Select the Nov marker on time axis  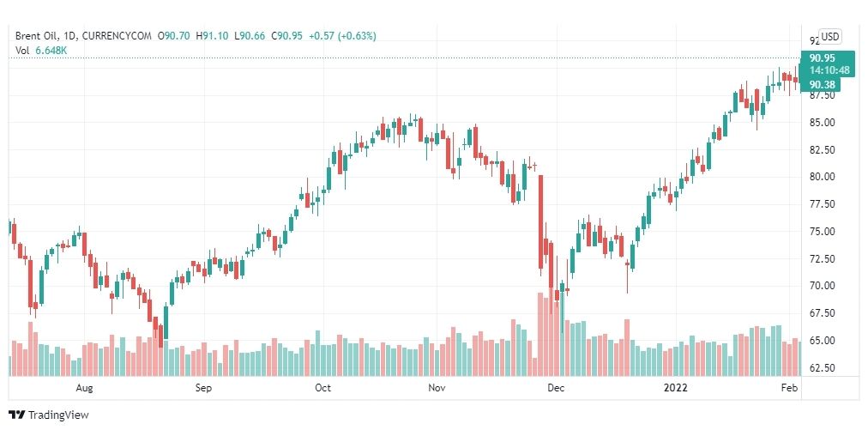437,387
